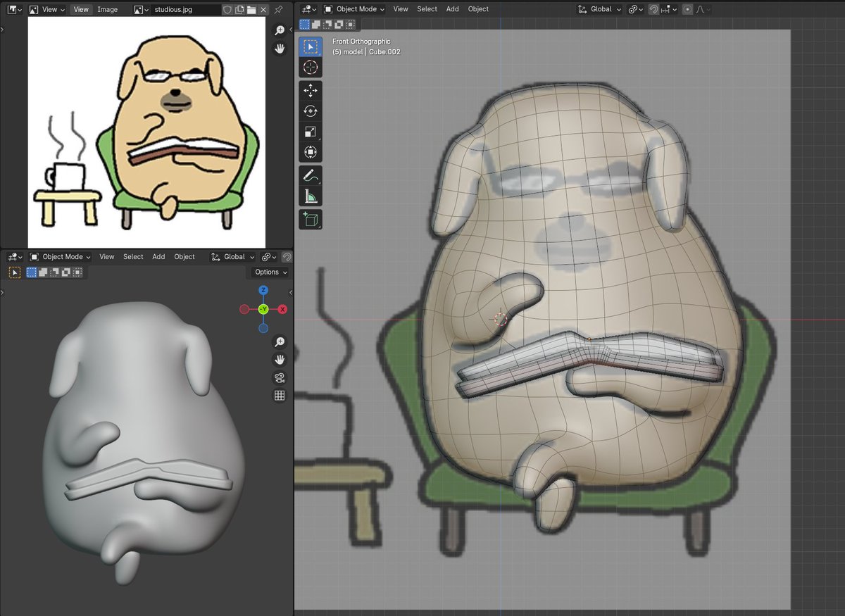Toggle fake user shield for studious.jpg
The width and height of the screenshot is (845, 616).
[x=227, y=10]
